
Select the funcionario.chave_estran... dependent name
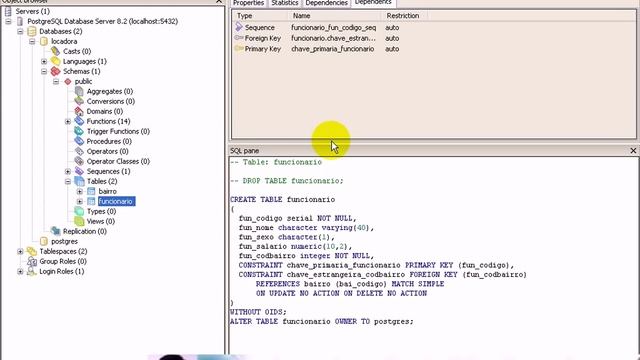point(333,38)
